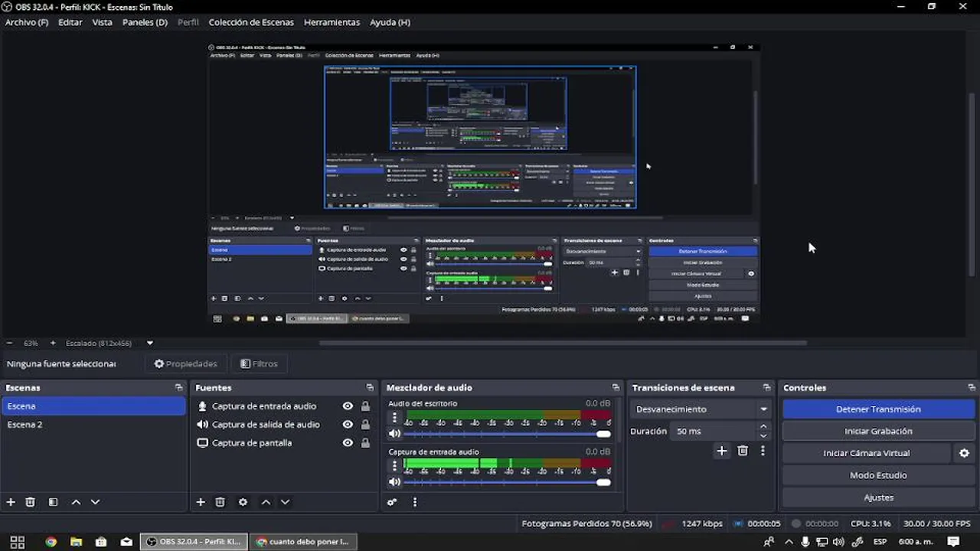The height and width of the screenshot is (551, 980).
Task: Toggle visibility of Captura de salida de audio
Action: (348, 425)
